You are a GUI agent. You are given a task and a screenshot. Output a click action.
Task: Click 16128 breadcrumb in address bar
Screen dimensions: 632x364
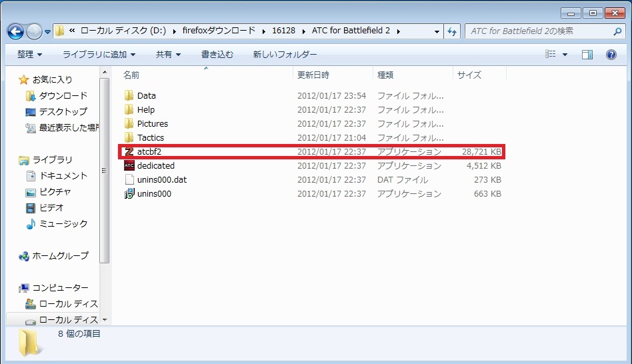[283, 31]
